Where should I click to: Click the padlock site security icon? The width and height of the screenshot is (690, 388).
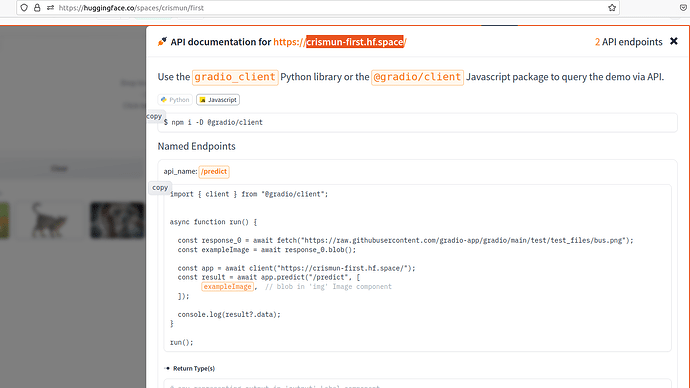pyautogui.click(x=37, y=7)
